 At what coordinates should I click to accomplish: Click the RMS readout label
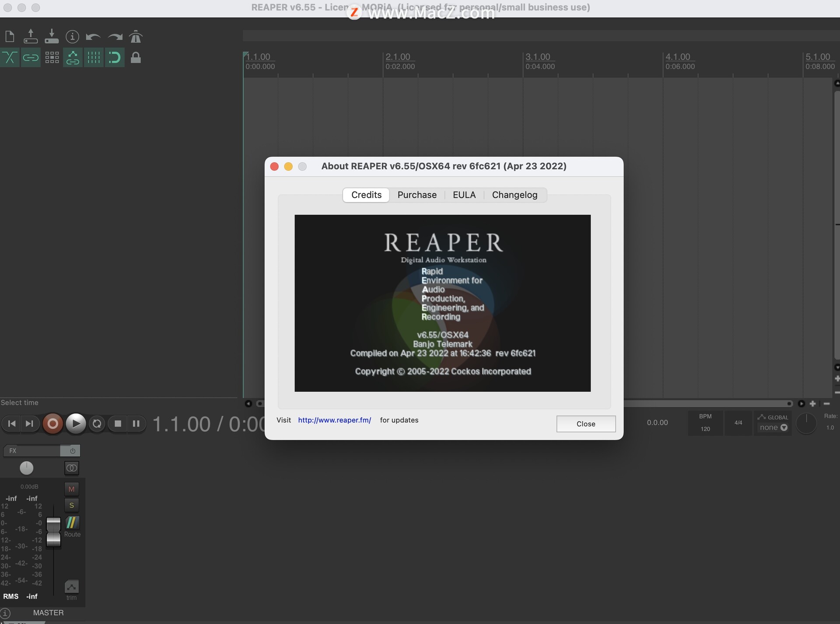click(11, 596)
